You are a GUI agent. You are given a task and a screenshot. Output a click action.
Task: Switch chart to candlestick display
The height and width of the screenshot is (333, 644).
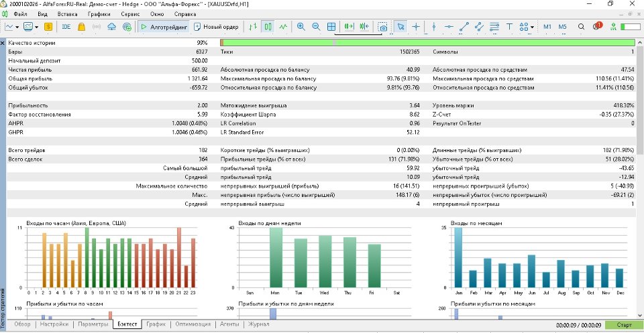click(x=268, y=27)
